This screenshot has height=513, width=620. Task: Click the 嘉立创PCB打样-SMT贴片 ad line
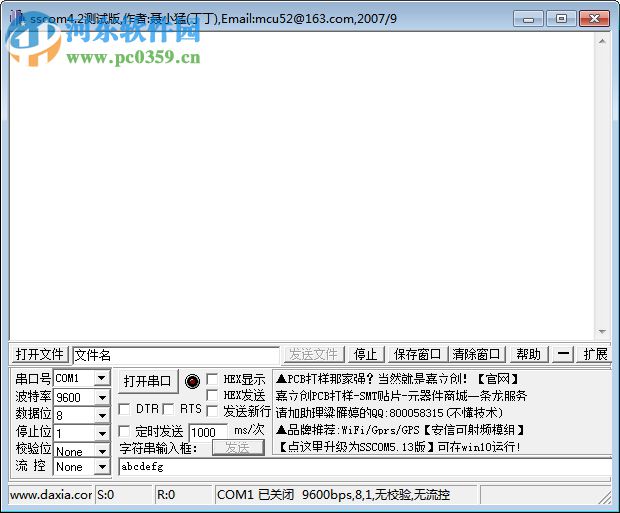[x=401, y=396]
